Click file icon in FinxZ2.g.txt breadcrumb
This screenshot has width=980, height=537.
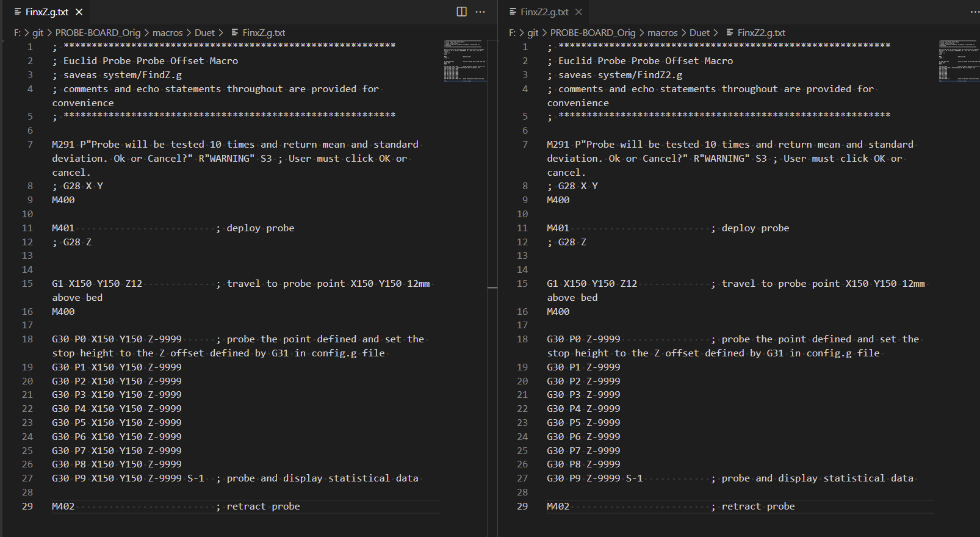pos(730,32)
